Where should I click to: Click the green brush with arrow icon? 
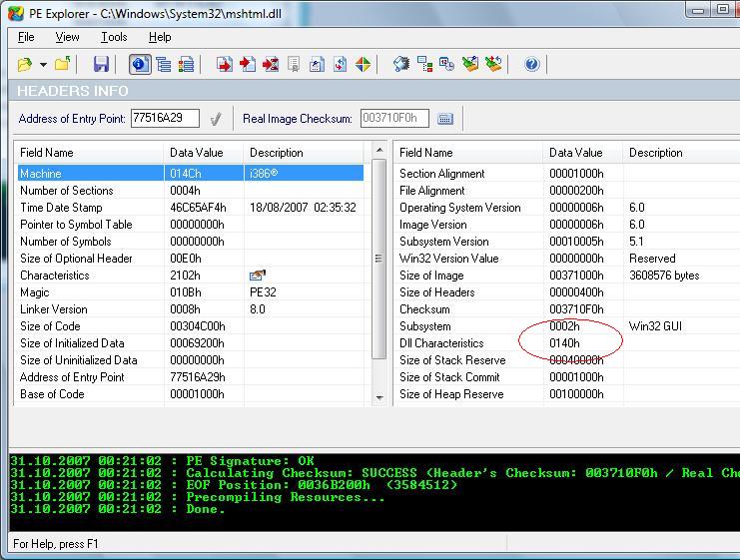493,64
